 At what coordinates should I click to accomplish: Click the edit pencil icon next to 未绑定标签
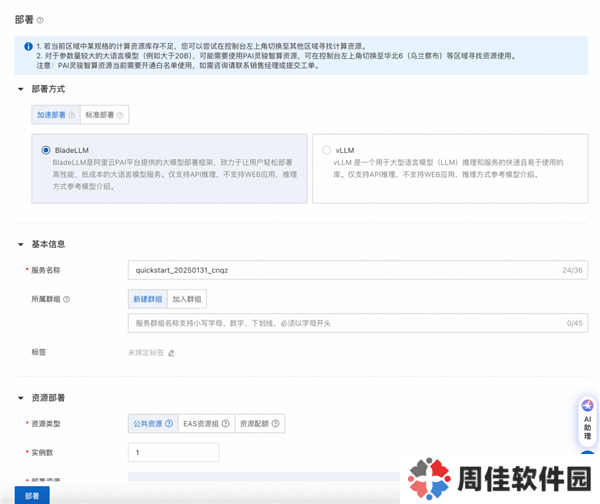coord(171,353)
